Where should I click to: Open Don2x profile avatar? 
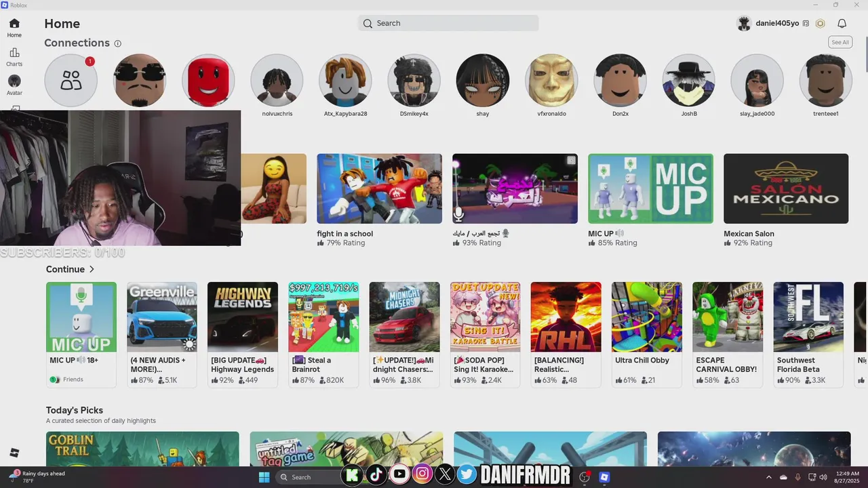click(x=620, y=81)
